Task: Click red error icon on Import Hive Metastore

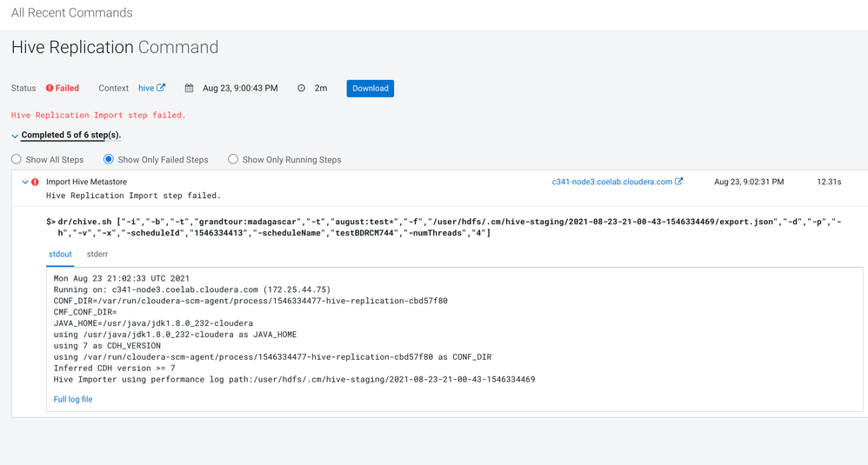Action: [x=35, y=183]
